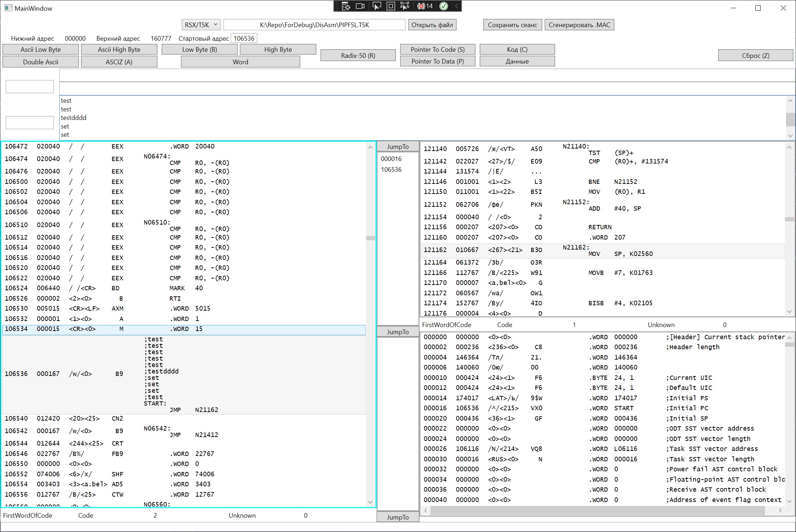This screenshot has width=796, height=532.
Task: Toggle display layout adorners square icon
Action: click(391, 6)
